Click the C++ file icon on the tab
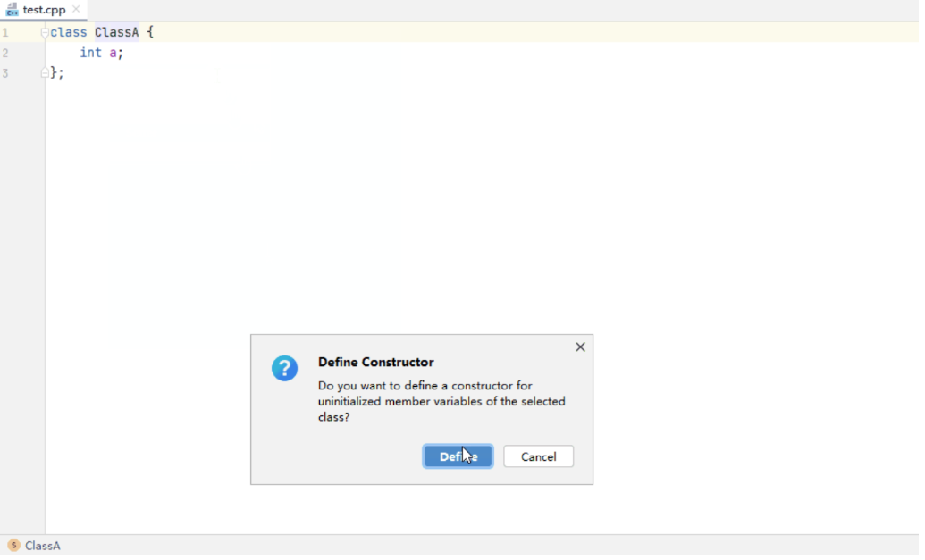925x560 pixels. pyautogui.click(x=13, y=10)
